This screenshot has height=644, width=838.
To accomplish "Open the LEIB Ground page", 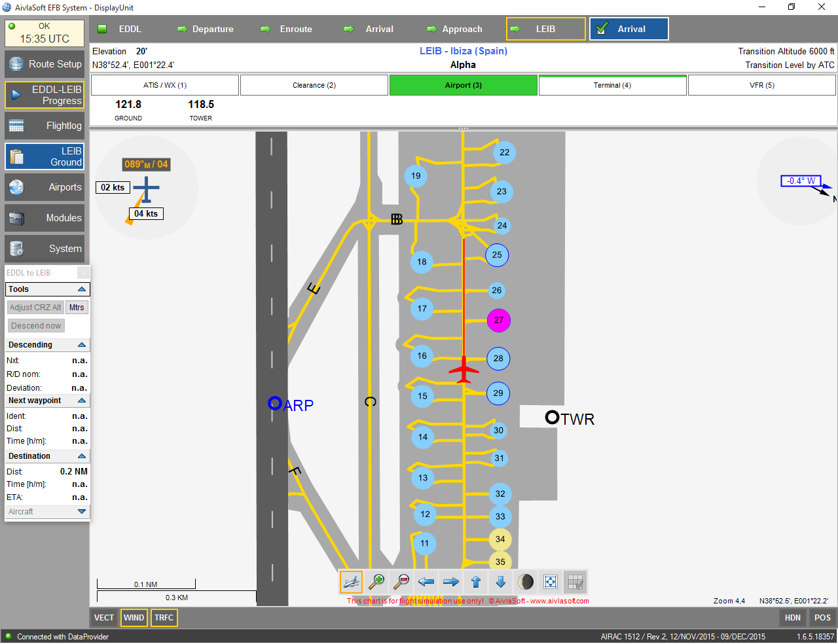I will (x=45, y=156).
